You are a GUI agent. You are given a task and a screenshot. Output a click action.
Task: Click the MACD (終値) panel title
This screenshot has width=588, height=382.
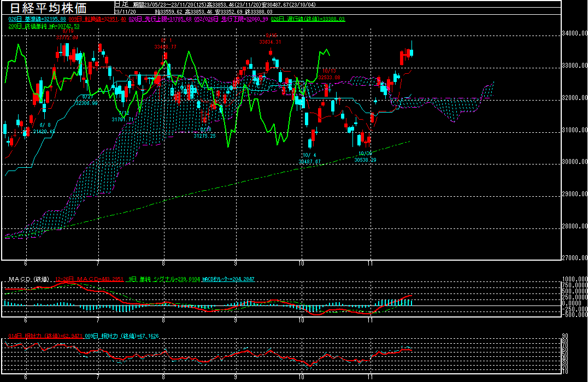click(30, 279)
